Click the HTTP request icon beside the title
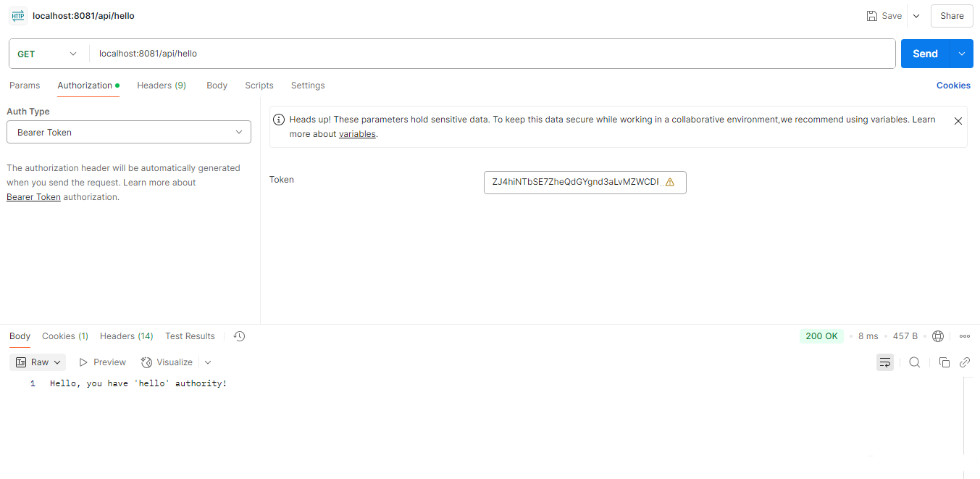Image resolution: width=980 pixels, height=479 pixels. 18,16
